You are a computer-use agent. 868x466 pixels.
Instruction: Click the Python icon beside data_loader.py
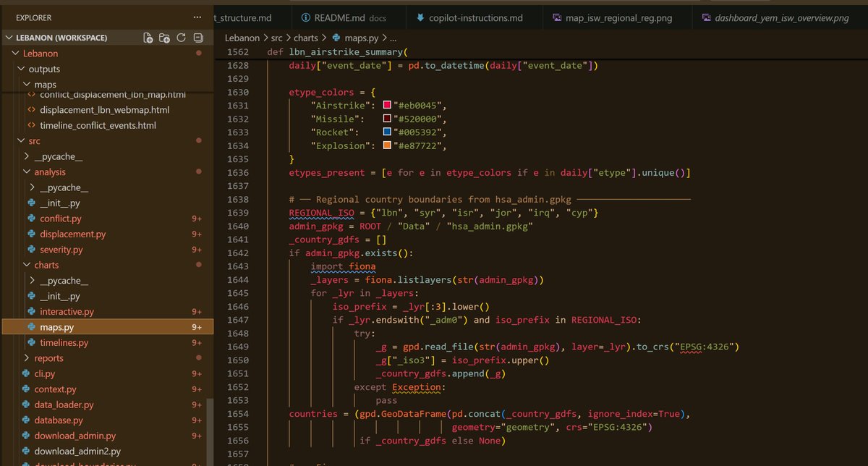(x=27, y=405)
